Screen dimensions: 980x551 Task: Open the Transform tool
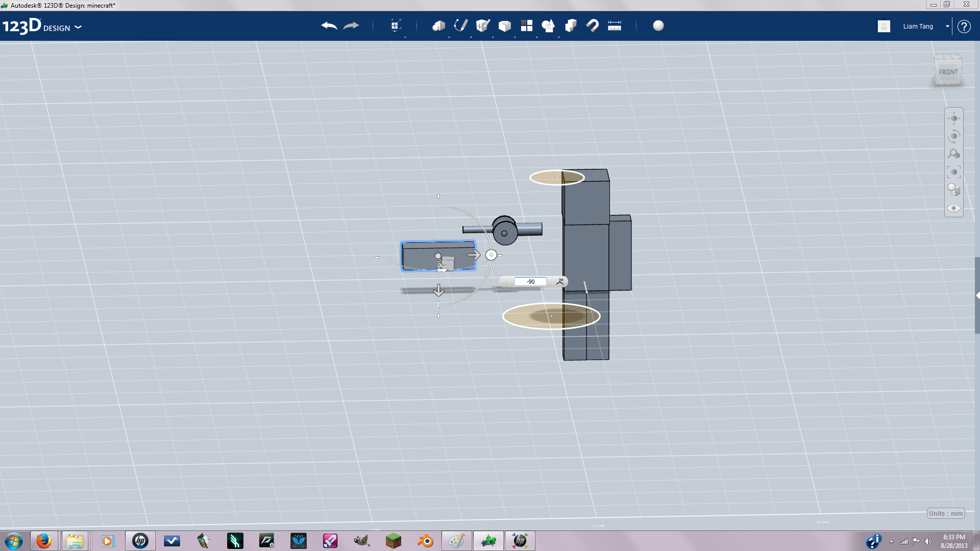pos(396,26)
